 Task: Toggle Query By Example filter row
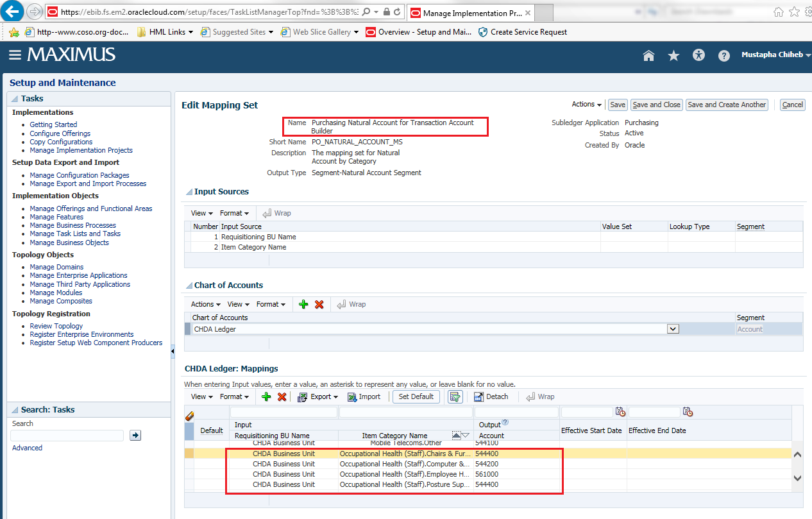pos(455,396)
